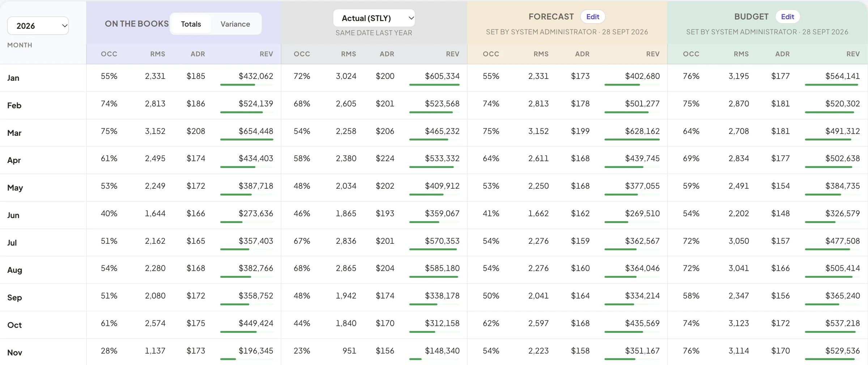Click STLY Apr ADR $224
868x365 pixels.
coord(385,158)
